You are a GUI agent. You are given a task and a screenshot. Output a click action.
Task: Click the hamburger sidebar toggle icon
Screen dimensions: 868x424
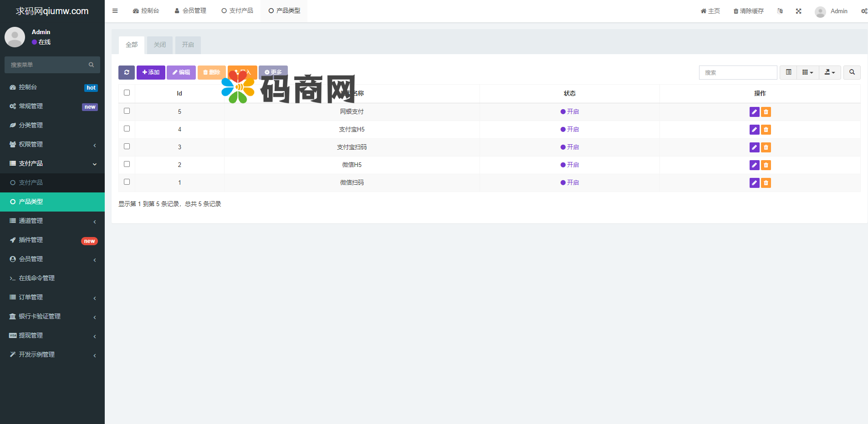tap(115, 11)
